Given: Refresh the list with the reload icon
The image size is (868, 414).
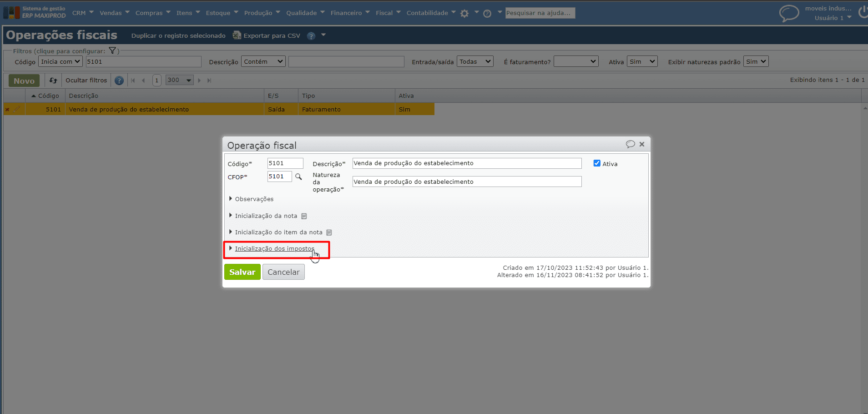Looking at the screenshot, I should [x=53, y=81].
